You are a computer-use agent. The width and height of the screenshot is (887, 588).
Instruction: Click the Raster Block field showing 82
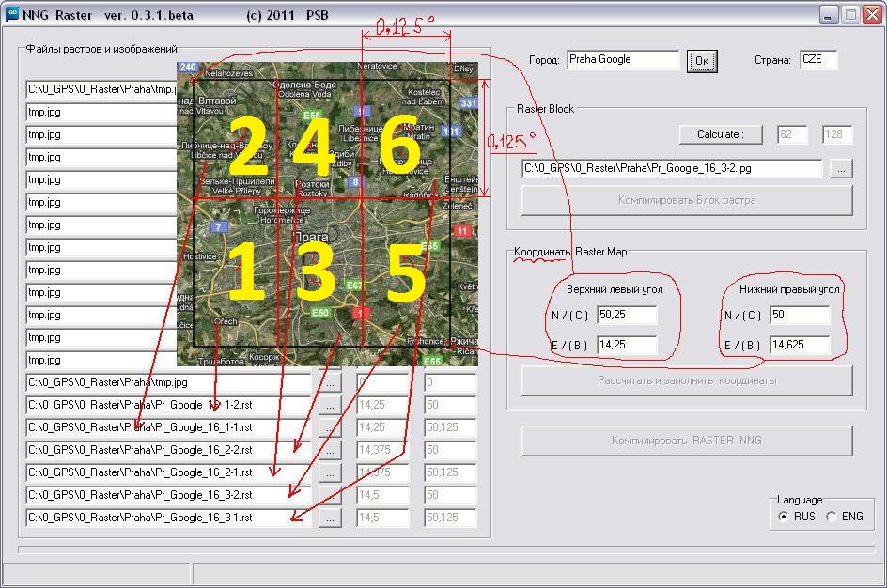point(791,134)
